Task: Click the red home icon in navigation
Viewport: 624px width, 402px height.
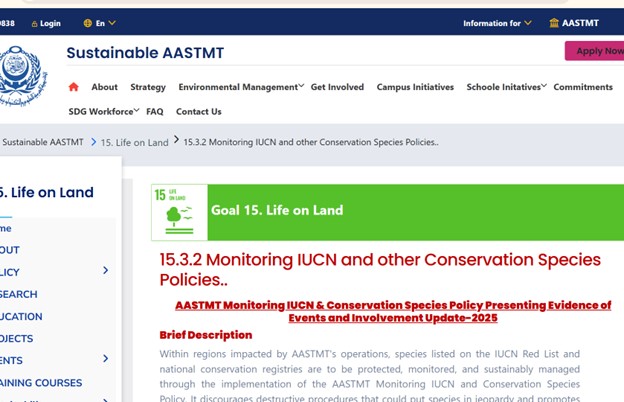Action: (73, 87)
